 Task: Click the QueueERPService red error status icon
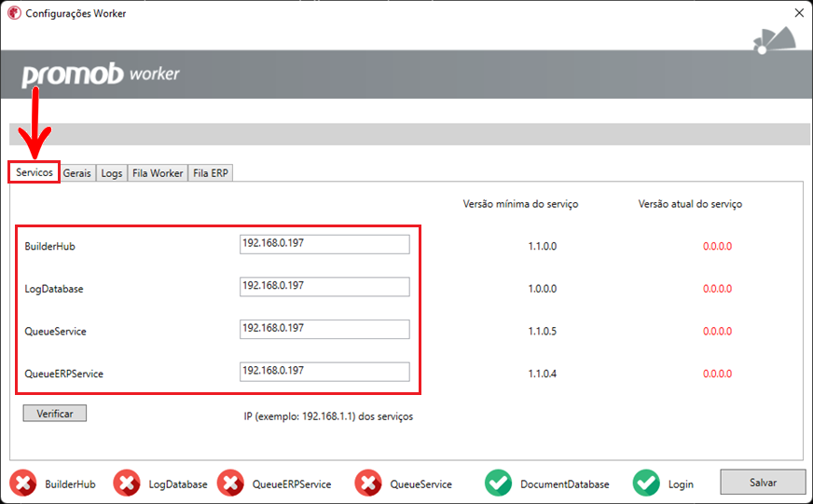pyautogui.click(x=230, y=484)
